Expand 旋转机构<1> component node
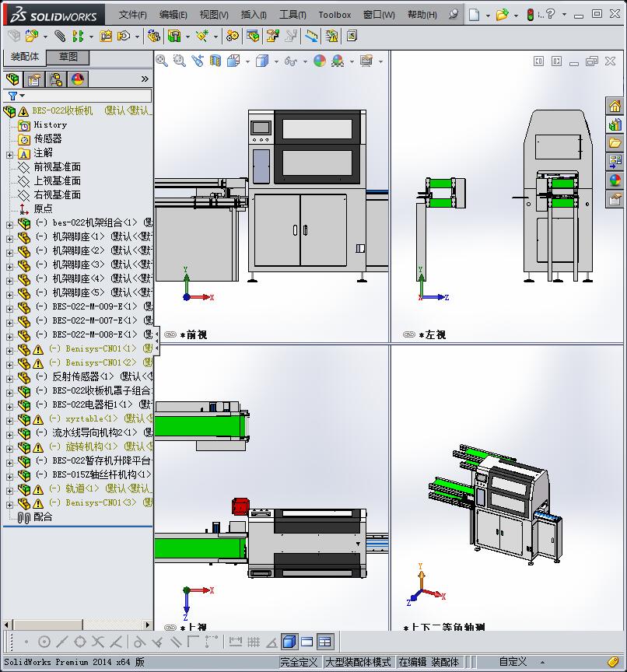This screenshot has height=672, width=627. tap(10, 449)
